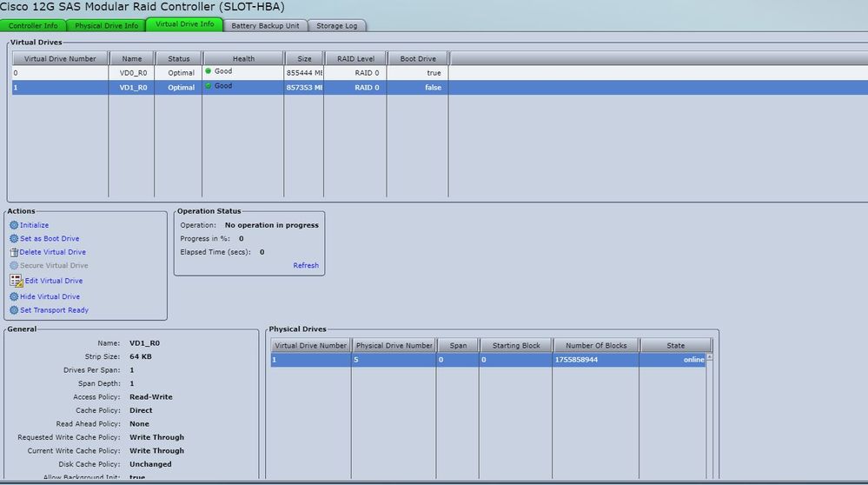Click the Edit Virtual Drive icon
The height and width of the screenshot is (485, 868).
(x=16, y=281)
